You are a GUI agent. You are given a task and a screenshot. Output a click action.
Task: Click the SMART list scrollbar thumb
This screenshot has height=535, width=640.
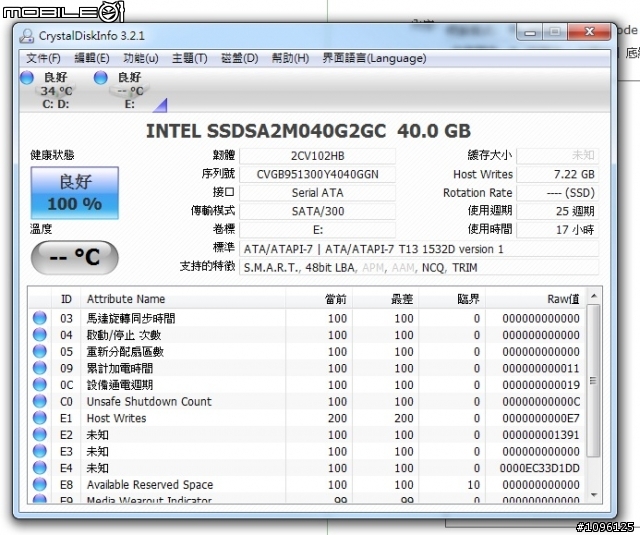593,381
